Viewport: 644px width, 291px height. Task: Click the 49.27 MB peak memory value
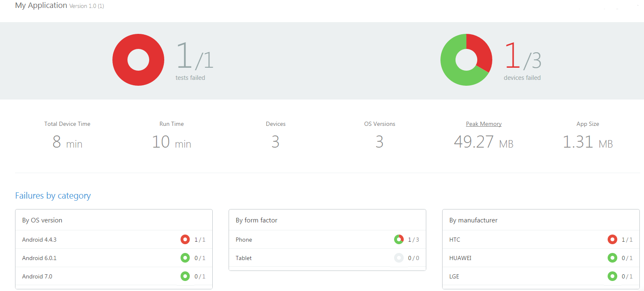pyautogui.click(x=484, y=143)
